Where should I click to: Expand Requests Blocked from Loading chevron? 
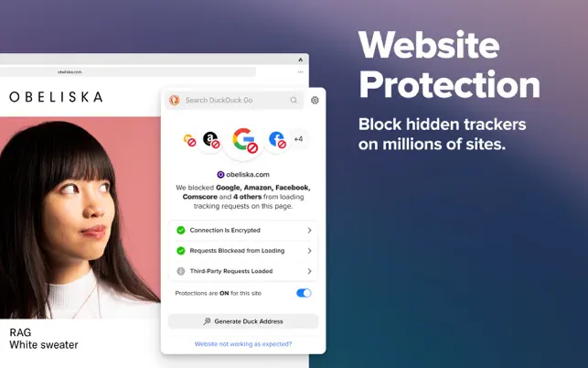pyautogui.click(x=309, y=251)
